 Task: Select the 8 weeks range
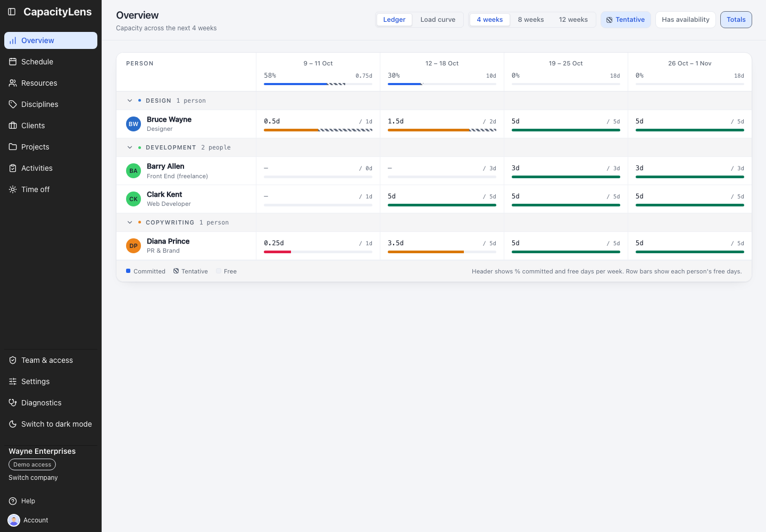(x=531, y=20)
